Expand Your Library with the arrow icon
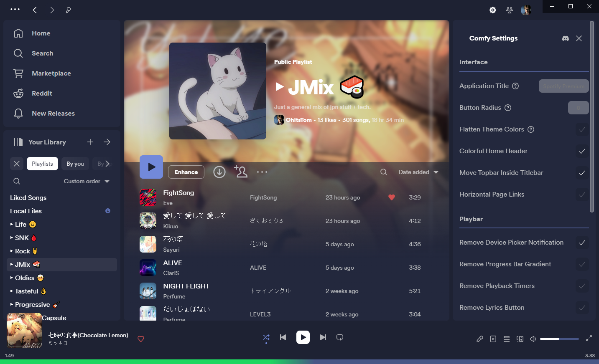 click(x=107, y=142)
